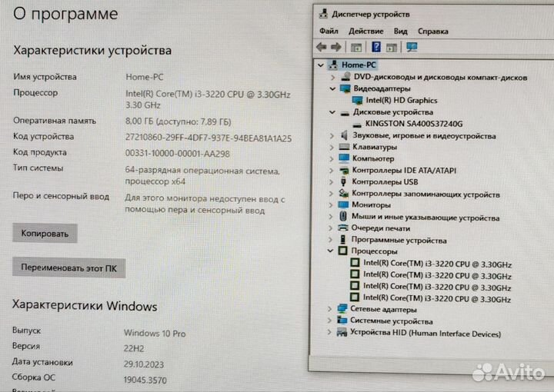
Task: Collapse the Home-PC root node
Action: (x=320, y=65)
